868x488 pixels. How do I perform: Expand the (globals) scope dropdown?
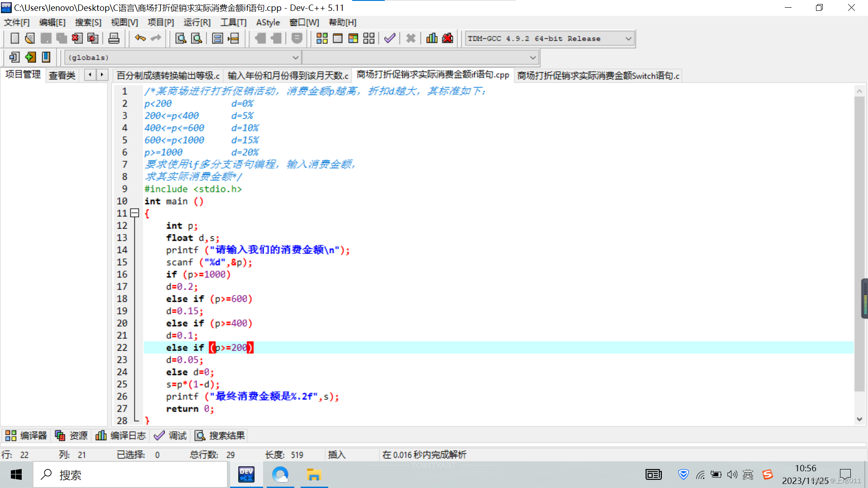pos(295,57)
